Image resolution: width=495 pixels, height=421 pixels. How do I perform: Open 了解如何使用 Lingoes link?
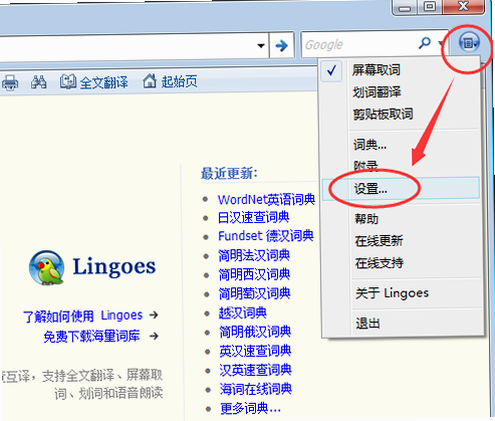[83, 315]
